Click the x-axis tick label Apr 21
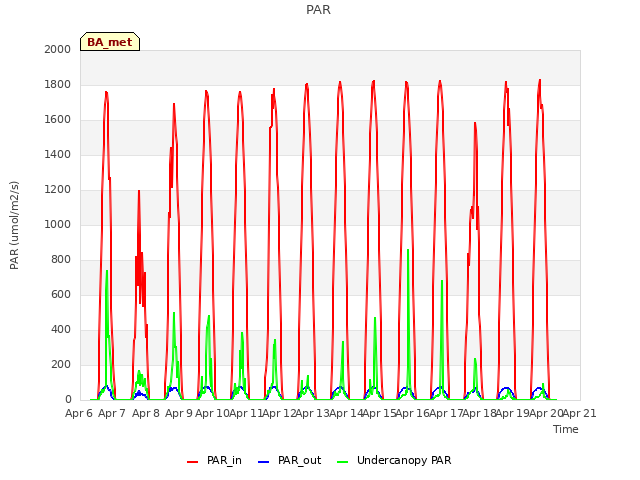This screenshot has height=480, width=640. (579, 413)
